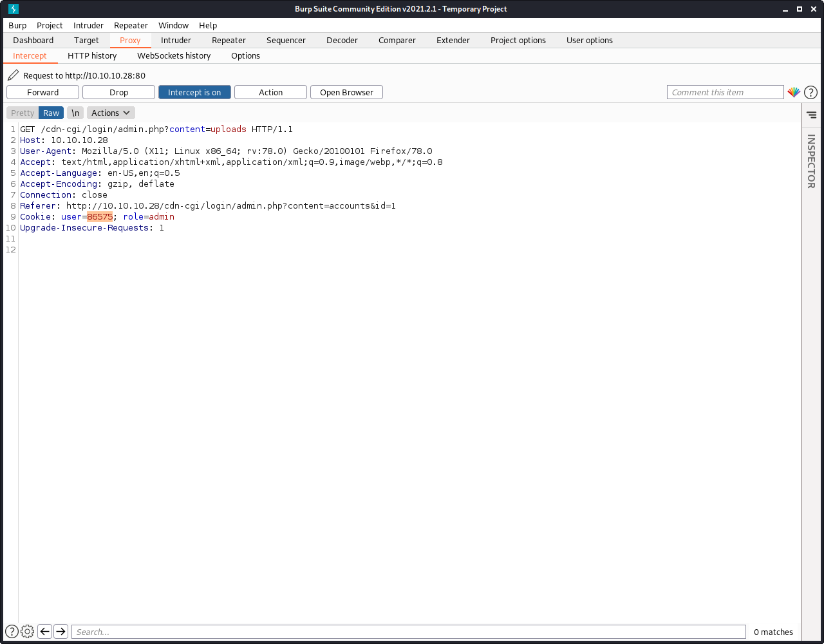Click the help icon next to comment field
Viewport: 824px width, 644px height.
click(x=810, y=92)
